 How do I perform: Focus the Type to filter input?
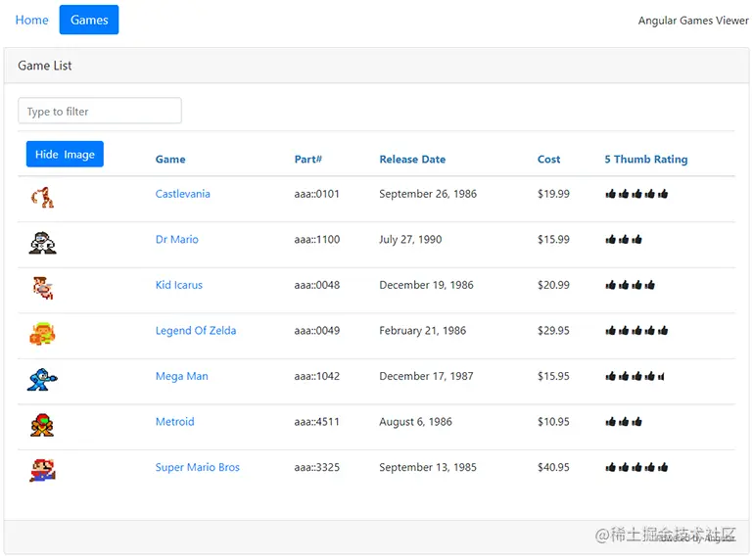coord(100,111)
